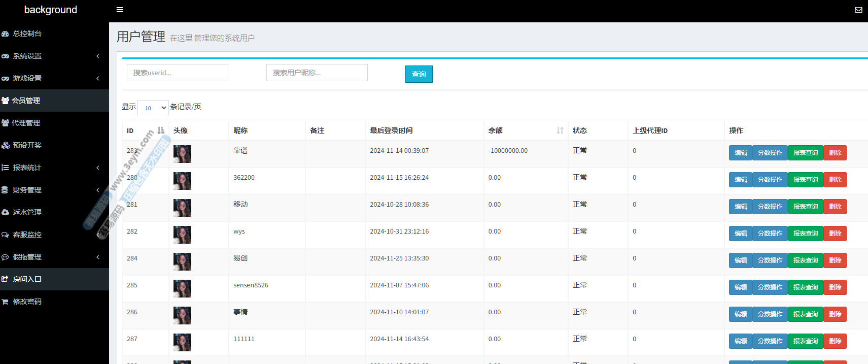
Task: Click 分数操作 for user wys
Action: coord(770,234)
